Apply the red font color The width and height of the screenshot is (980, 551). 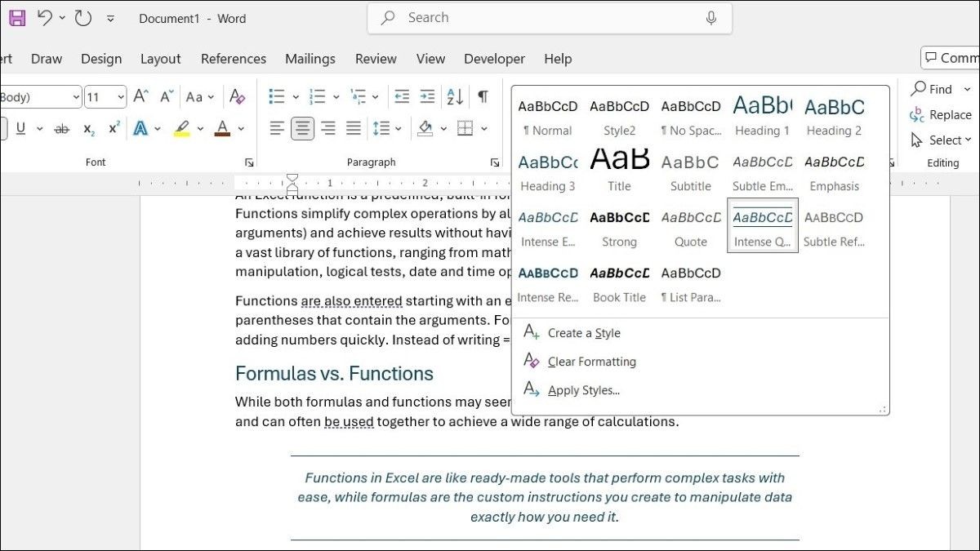point(222,128)
